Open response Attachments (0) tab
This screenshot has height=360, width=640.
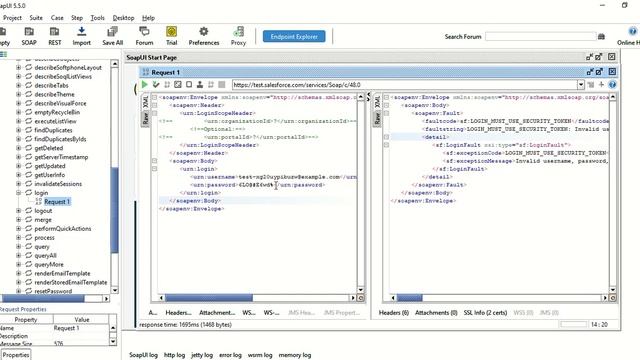tap(436, 313)
